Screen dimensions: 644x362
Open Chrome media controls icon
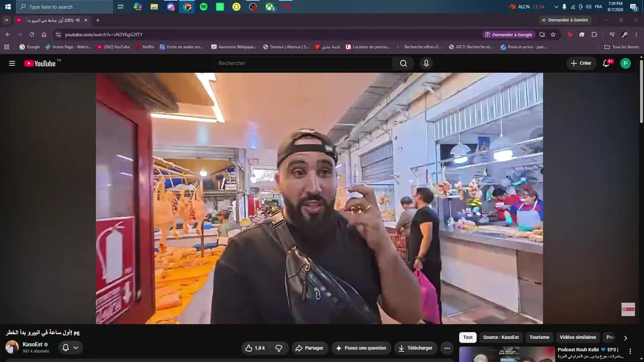(x=612, y=35)
